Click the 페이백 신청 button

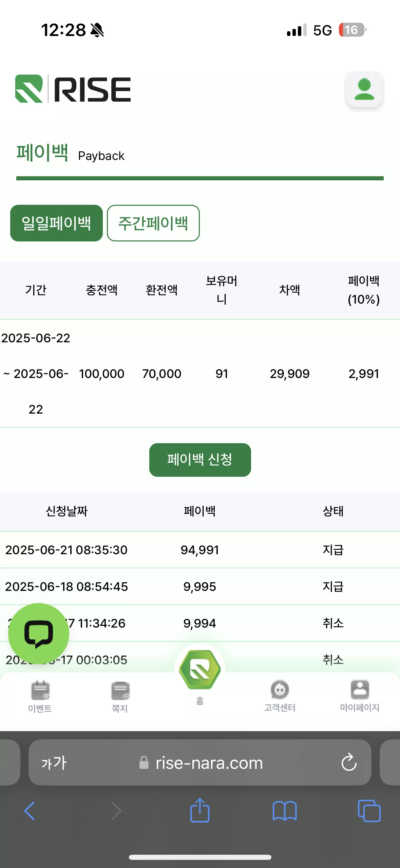pos(200,460)
